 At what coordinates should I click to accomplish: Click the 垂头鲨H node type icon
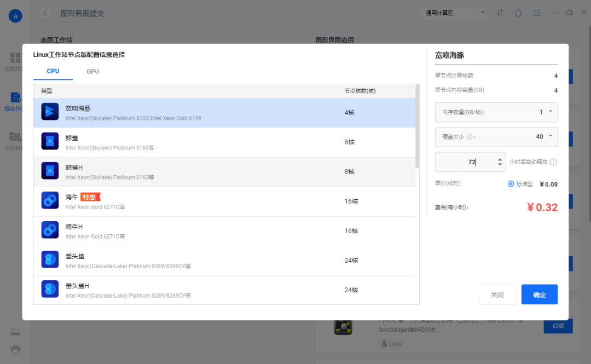(x=50, y=290)
